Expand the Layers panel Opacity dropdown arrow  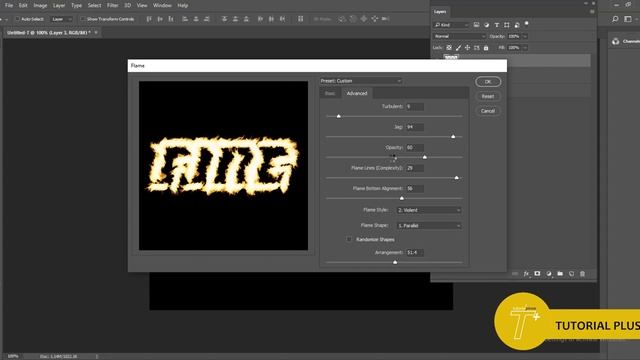click(x=525, y=36)
